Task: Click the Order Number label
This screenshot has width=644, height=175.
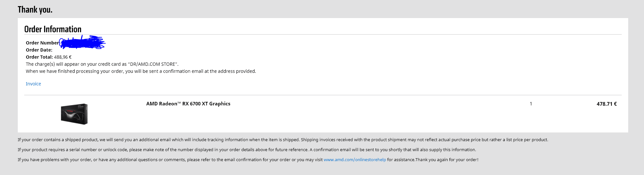Action: click(42, 43)
